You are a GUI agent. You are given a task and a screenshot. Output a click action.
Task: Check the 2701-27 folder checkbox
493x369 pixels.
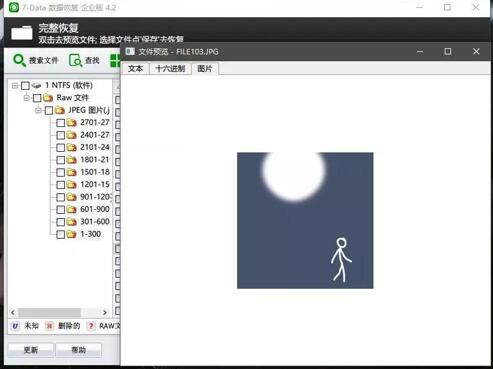tap(60, 123)
